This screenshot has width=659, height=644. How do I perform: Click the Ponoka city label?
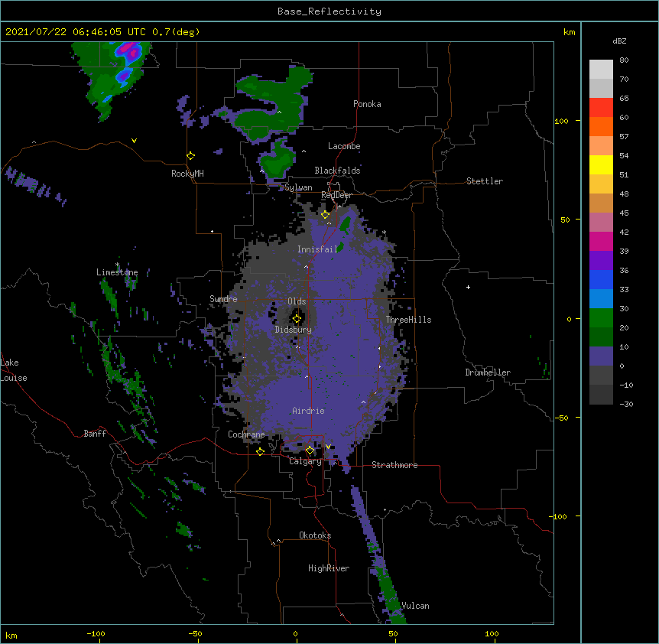(x=367, y=104)
